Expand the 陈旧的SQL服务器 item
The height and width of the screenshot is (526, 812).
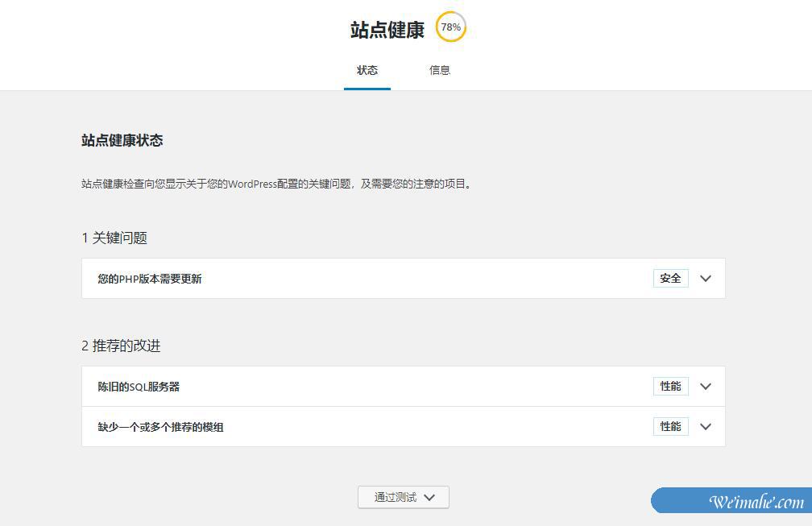coord(139,387)
